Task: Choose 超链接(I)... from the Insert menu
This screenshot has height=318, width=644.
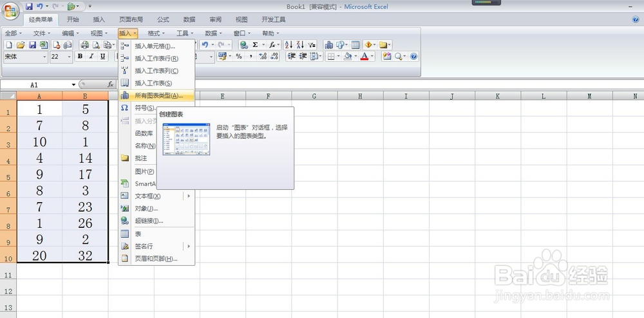Action: click(156, 221)
